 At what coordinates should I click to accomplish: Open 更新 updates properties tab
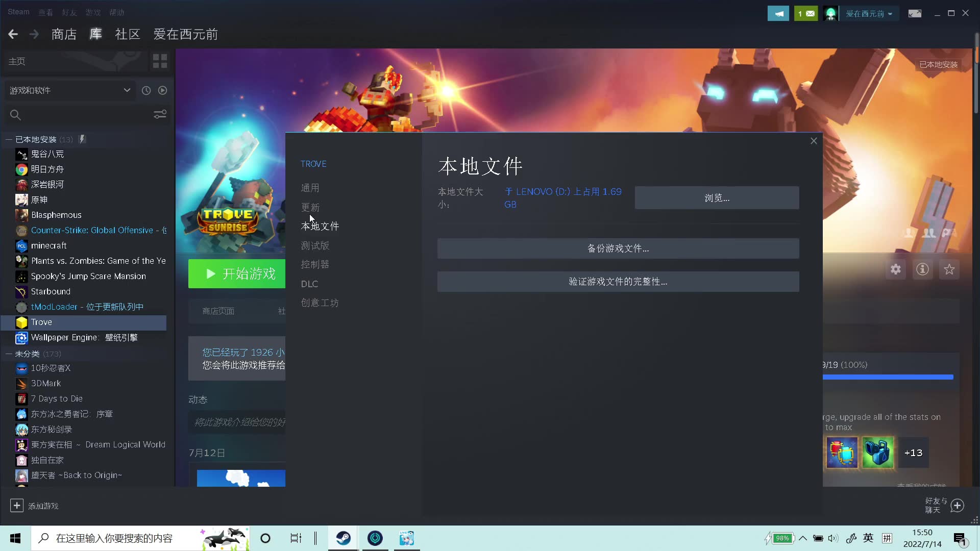coord(310,208)
